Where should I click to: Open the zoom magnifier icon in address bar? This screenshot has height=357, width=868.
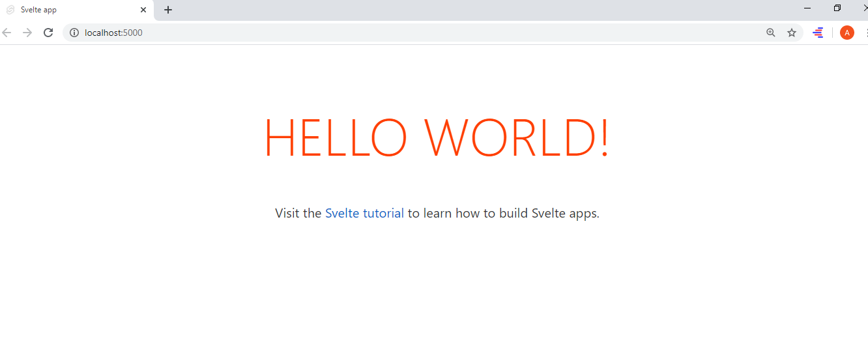(x=771, y=33)
